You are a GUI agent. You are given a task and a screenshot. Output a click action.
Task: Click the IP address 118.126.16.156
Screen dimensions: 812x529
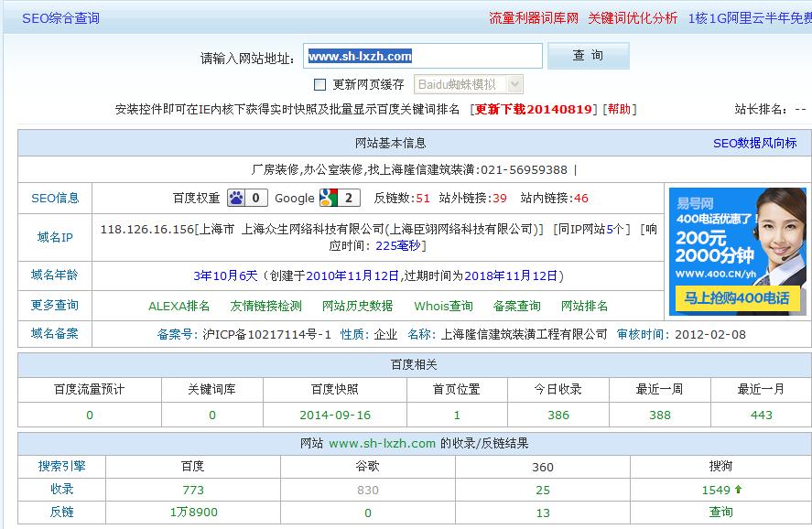tap(147, 230)
